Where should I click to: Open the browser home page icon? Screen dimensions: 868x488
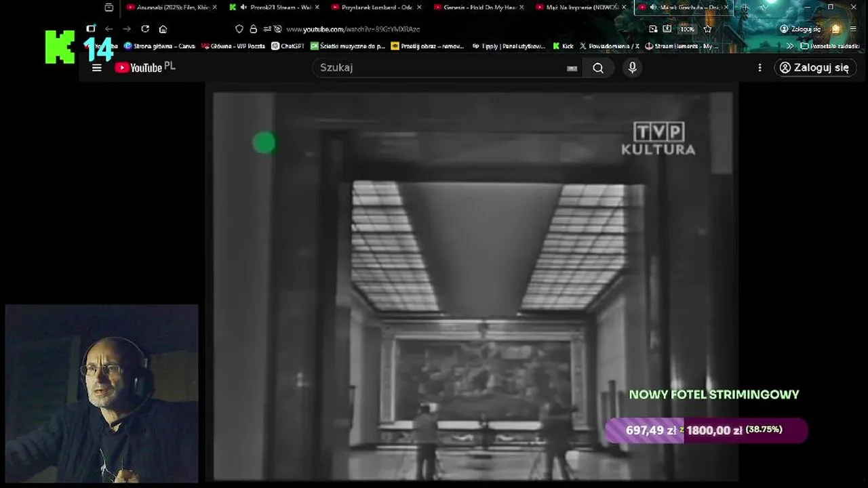click(x=163, y=29)
